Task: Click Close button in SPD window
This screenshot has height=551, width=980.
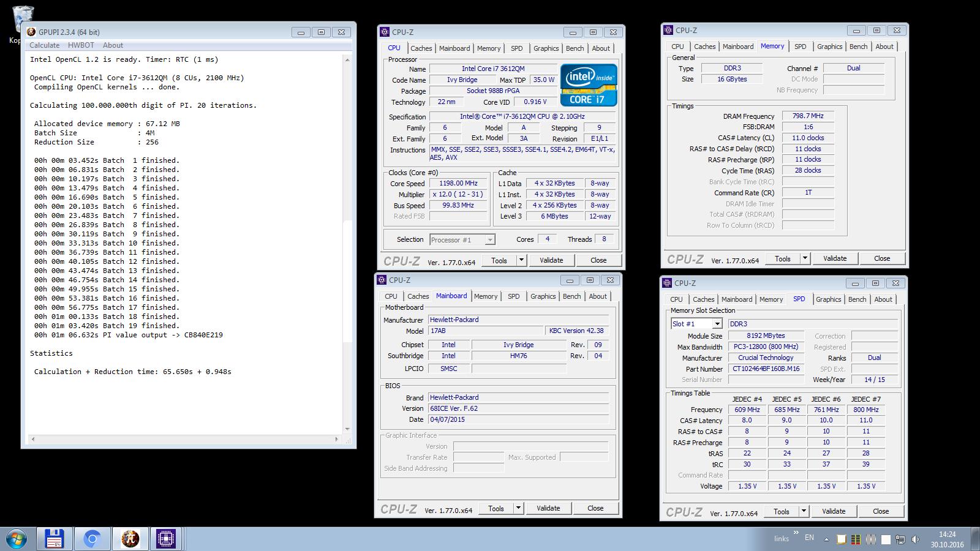Action: click(881, 511)
